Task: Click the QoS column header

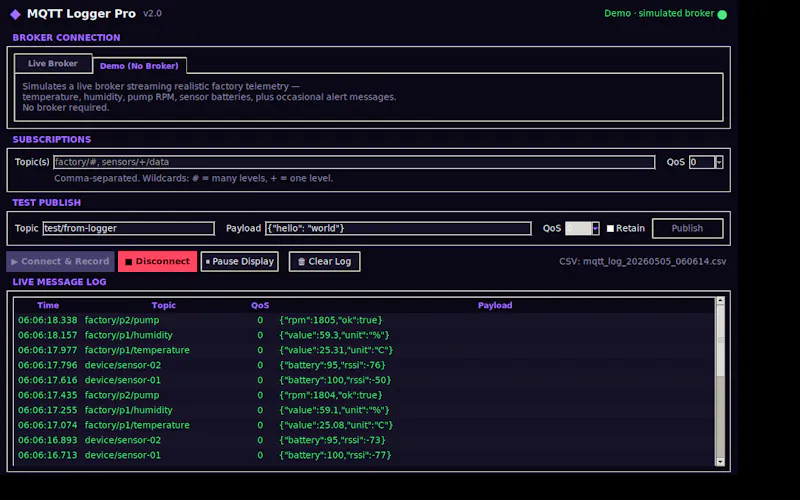Action: click(260, 305)
